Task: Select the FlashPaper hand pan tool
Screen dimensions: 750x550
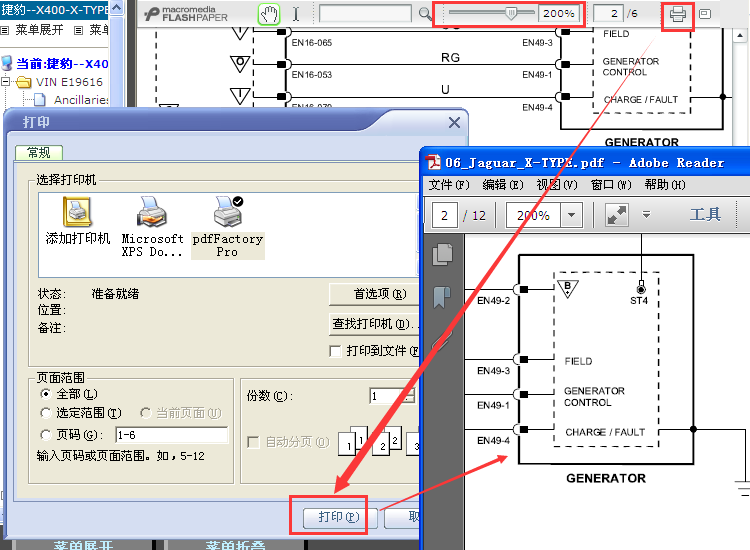Action: click(269, 14)
